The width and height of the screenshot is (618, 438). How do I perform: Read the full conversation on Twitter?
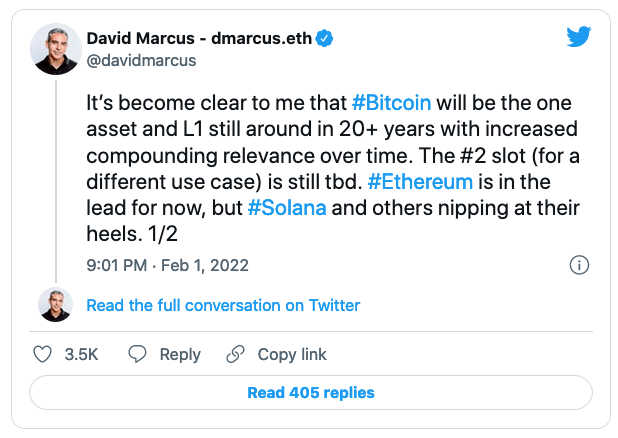point(223,305)
